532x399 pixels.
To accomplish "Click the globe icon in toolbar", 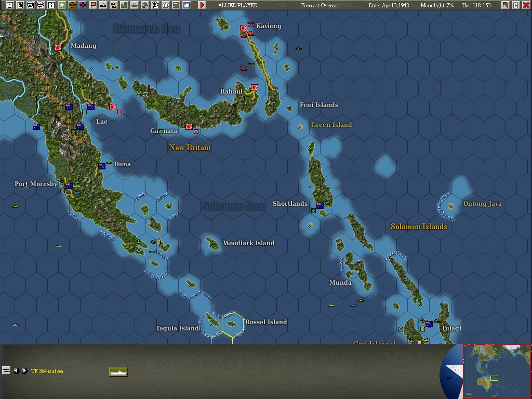I will 145,5.
